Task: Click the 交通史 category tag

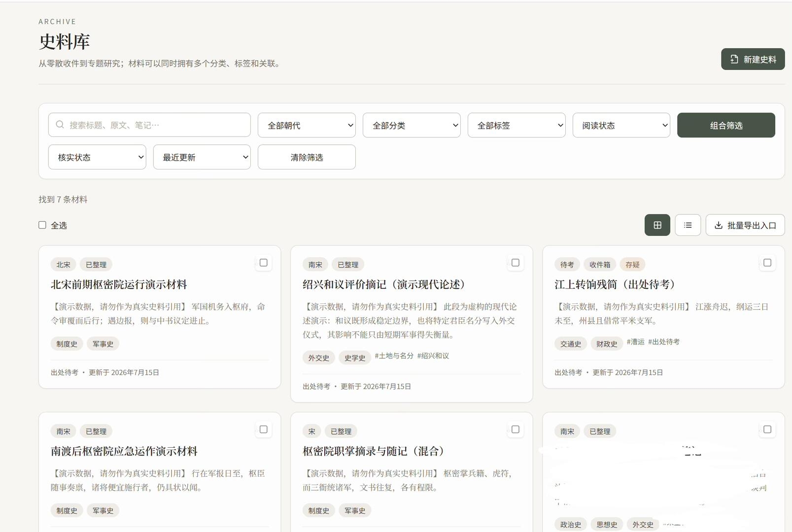Action: (x=571, y=344)
